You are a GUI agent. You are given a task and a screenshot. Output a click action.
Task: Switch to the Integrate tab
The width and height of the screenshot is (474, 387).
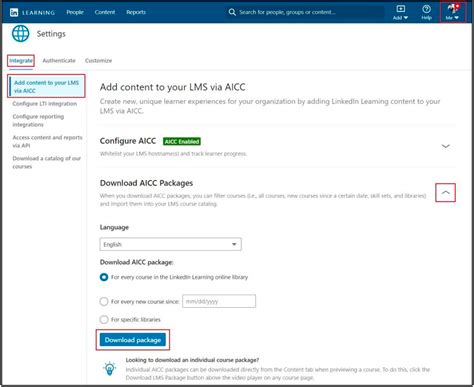21,61
